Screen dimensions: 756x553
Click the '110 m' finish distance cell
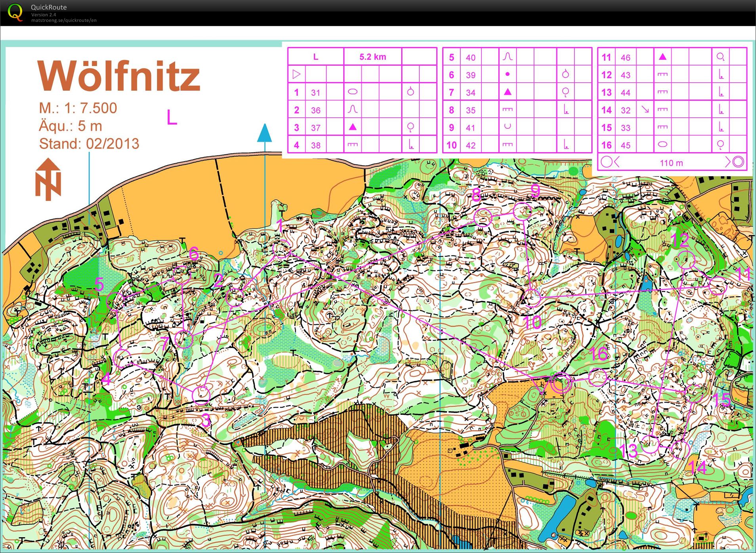(x=672, y=163)
